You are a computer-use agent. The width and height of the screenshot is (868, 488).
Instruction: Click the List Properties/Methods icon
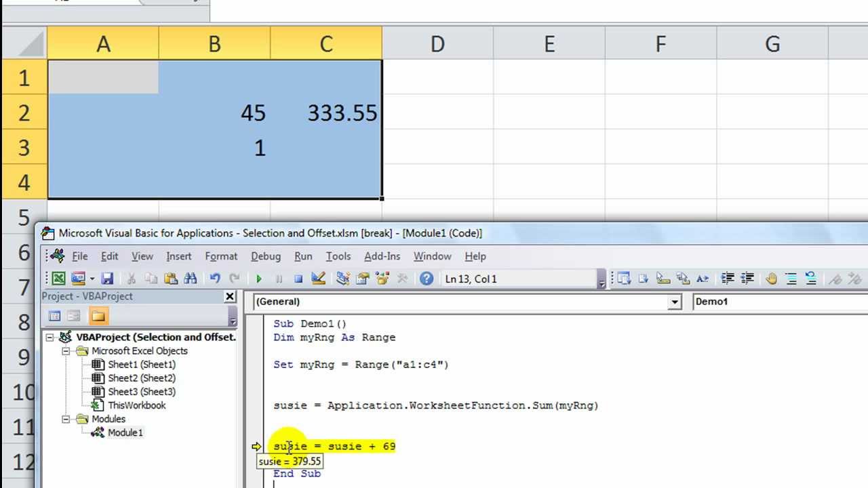point(624,279)
